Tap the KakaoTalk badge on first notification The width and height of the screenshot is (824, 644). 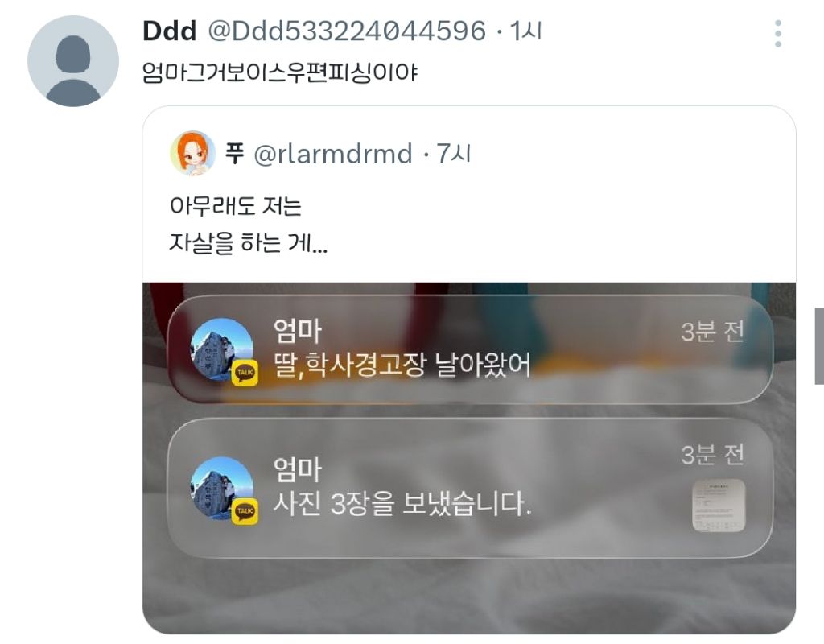(x=245, y=373)
